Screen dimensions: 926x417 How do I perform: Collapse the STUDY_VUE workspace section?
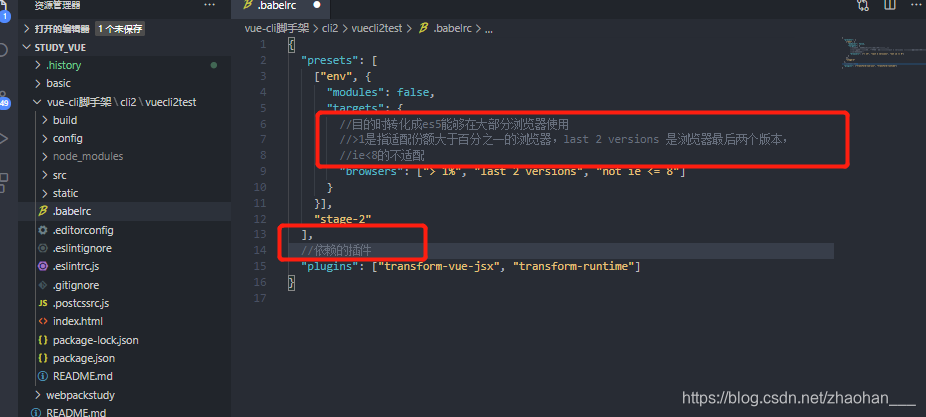pos(27,47)
